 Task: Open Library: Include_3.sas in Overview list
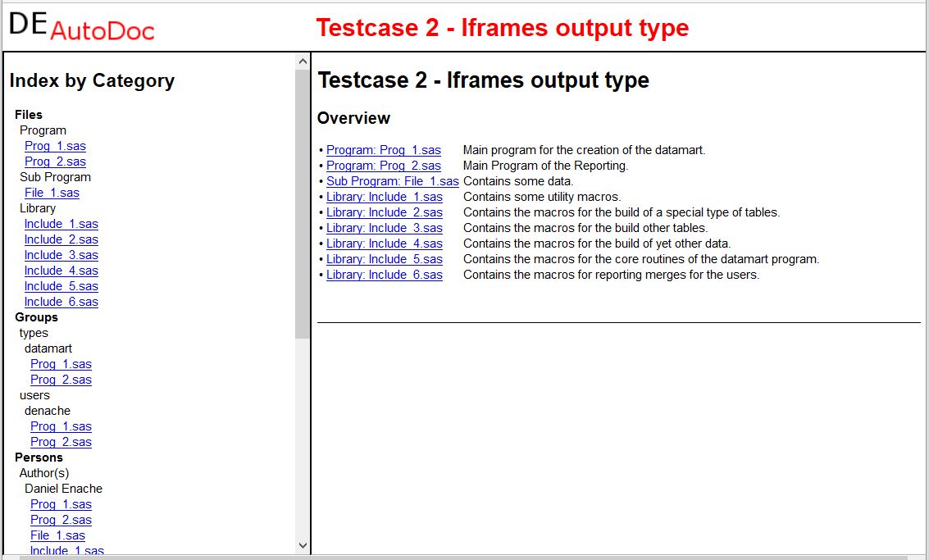(384, 228)
